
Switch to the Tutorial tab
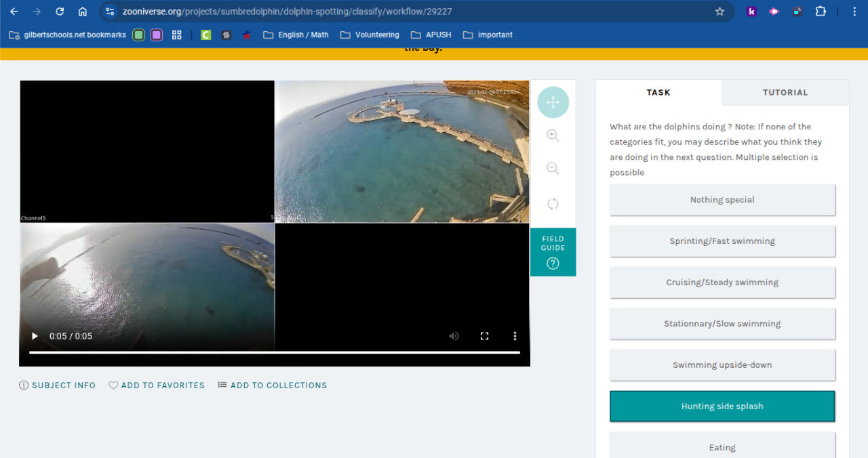[785, 93]
